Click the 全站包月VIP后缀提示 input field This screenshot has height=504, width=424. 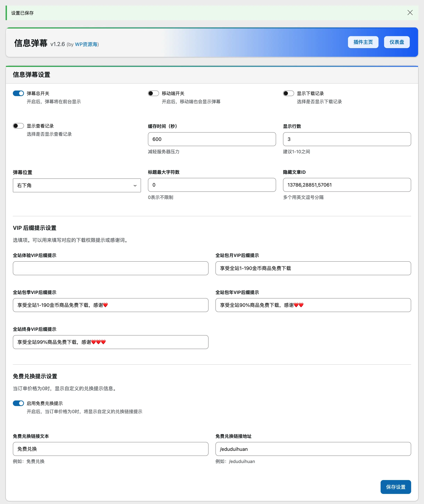point(313,268)
